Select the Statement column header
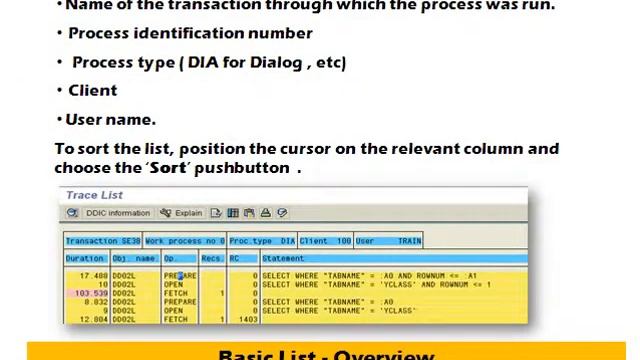 tap(394, 258)
